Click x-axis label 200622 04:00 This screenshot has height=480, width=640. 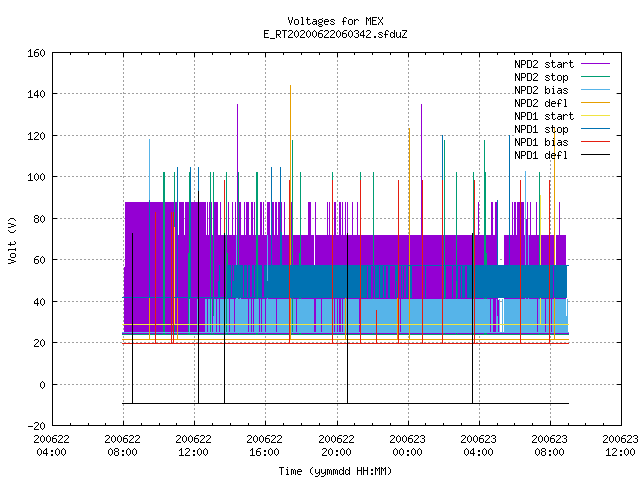[51, 446]
